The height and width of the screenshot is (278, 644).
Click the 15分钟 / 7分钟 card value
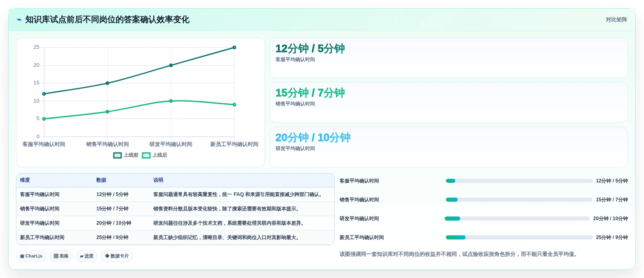coord(310,93)
